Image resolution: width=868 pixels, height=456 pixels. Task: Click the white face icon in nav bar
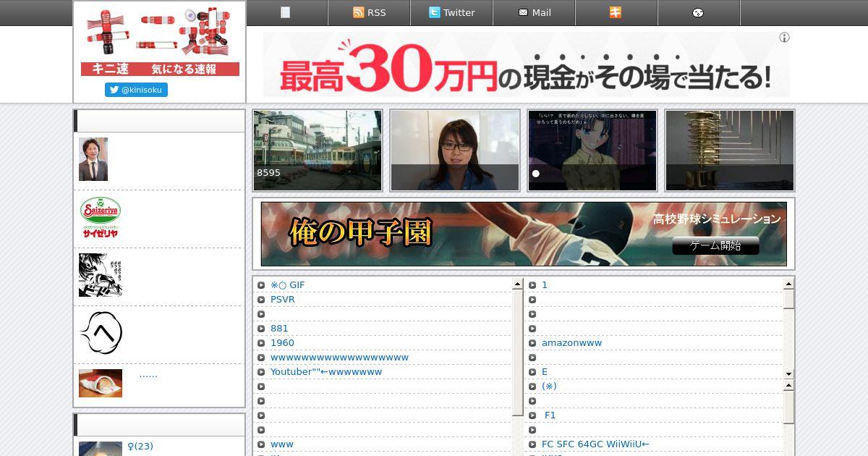(698, 12)
